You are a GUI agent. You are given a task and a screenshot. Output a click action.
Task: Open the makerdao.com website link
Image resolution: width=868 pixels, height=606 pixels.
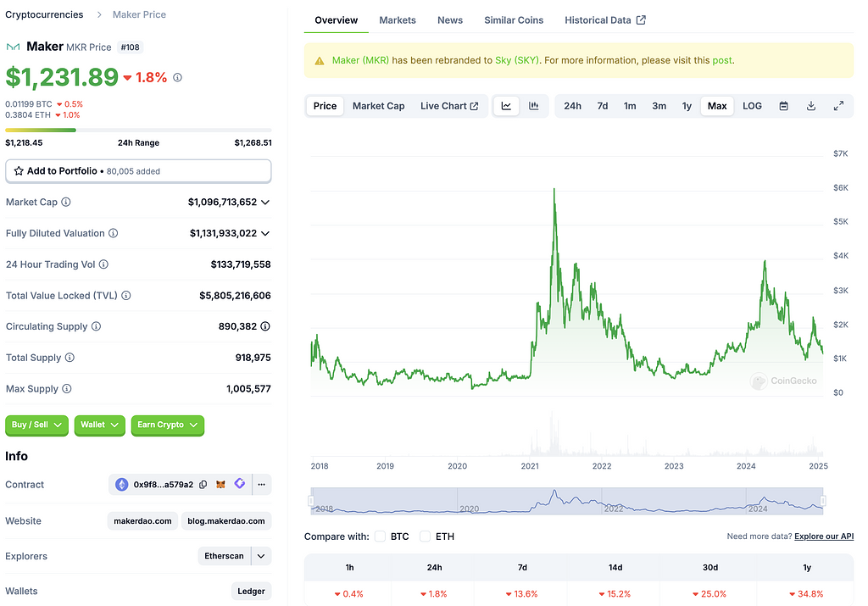point(142,521)
